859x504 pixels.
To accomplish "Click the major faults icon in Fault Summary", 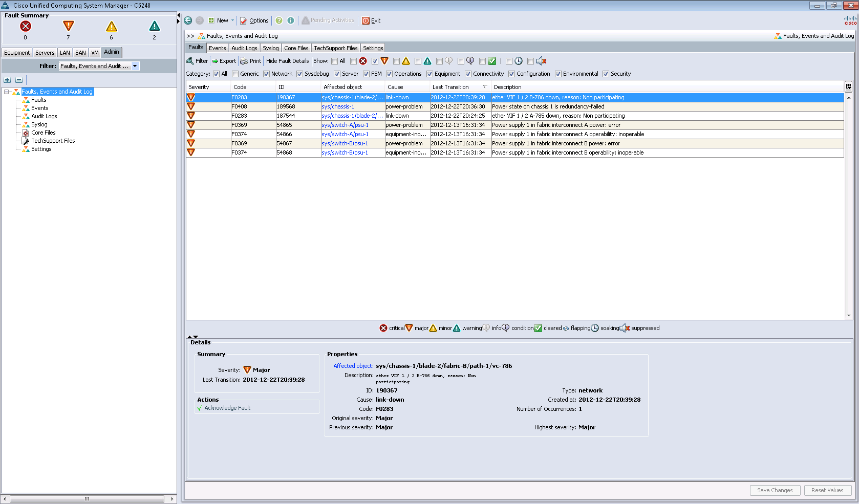I will [68, 26].
